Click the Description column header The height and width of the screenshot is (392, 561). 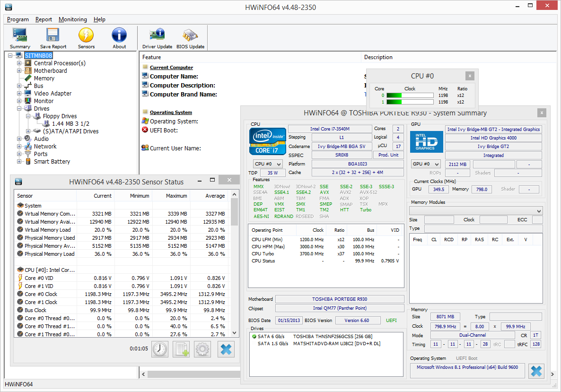tap(459, 57)
